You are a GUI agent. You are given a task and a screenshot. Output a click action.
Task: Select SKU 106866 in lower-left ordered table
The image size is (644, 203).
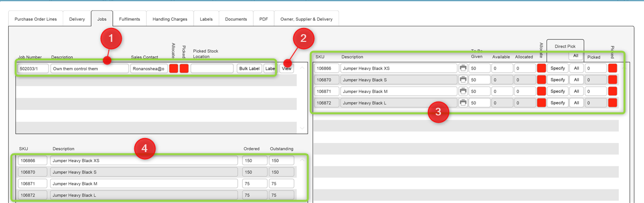pos(33,161)
